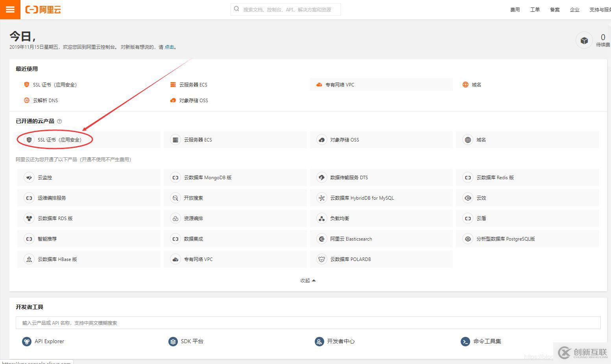Open 专有网络 VPC in product list
Screen dimensions: 611x364
235,259
